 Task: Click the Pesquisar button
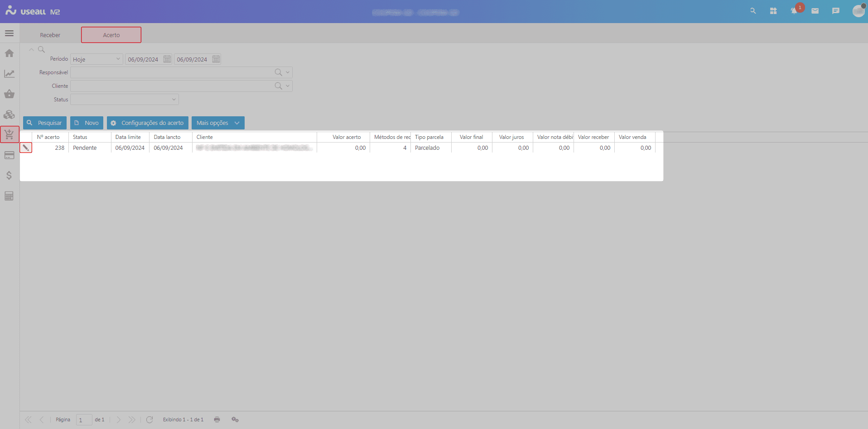45,123
